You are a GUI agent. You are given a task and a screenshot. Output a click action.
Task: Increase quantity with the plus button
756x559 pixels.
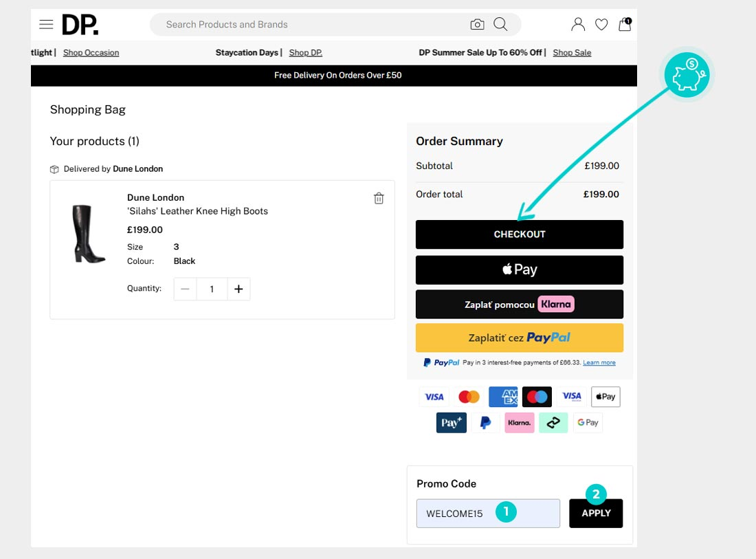[x=238, y=289]
